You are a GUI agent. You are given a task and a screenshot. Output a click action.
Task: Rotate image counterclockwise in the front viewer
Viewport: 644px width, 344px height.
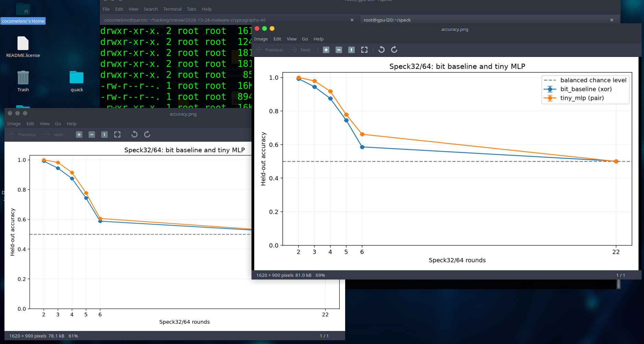(x=382, y=50)
